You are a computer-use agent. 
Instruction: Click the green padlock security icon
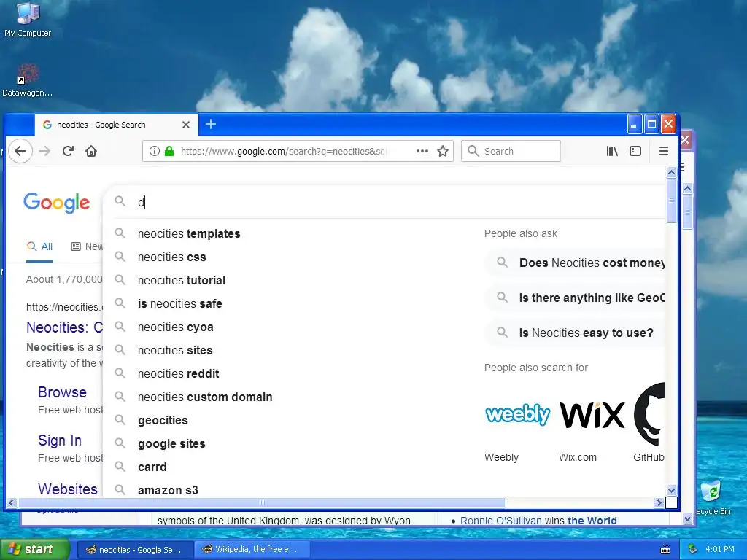[x=169, y=152]
